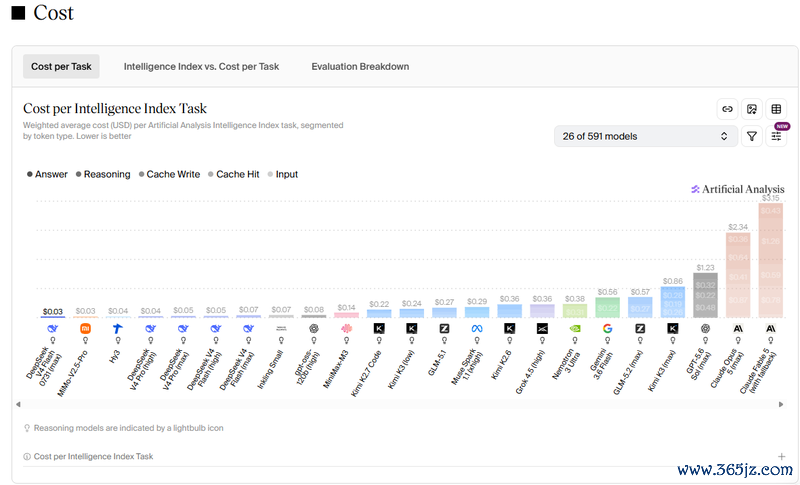Click the $0.56 Gemini 3.6 Flash green bar
This screenshot has width=800, height=485.
click(x=608, y=308)
